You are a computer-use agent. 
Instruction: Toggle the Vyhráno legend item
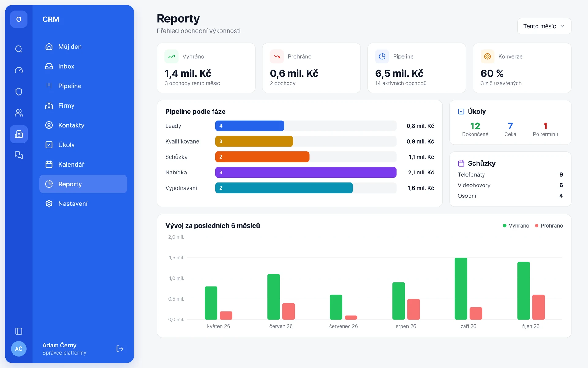516,226
